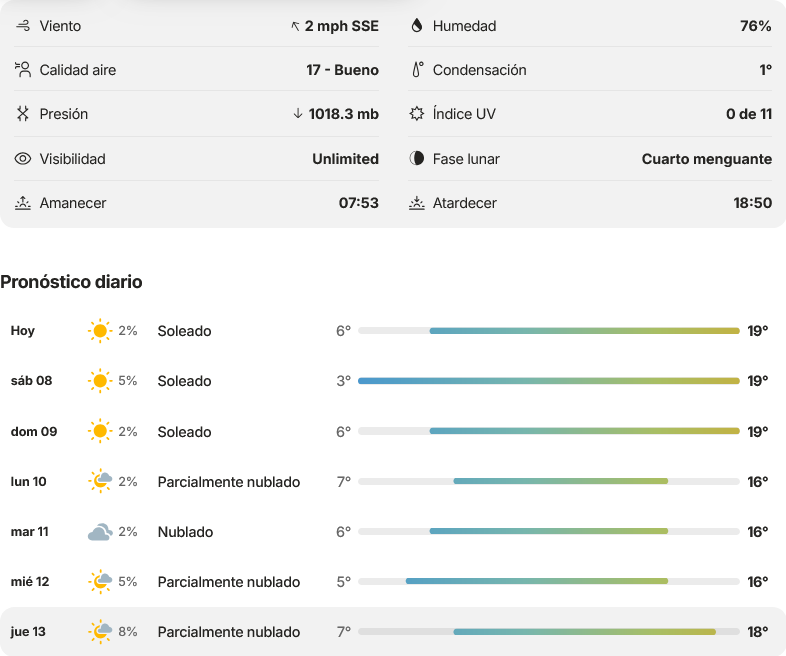Select the lun 10 day label
The image size is (786, 656).
[x=28, y=482]
